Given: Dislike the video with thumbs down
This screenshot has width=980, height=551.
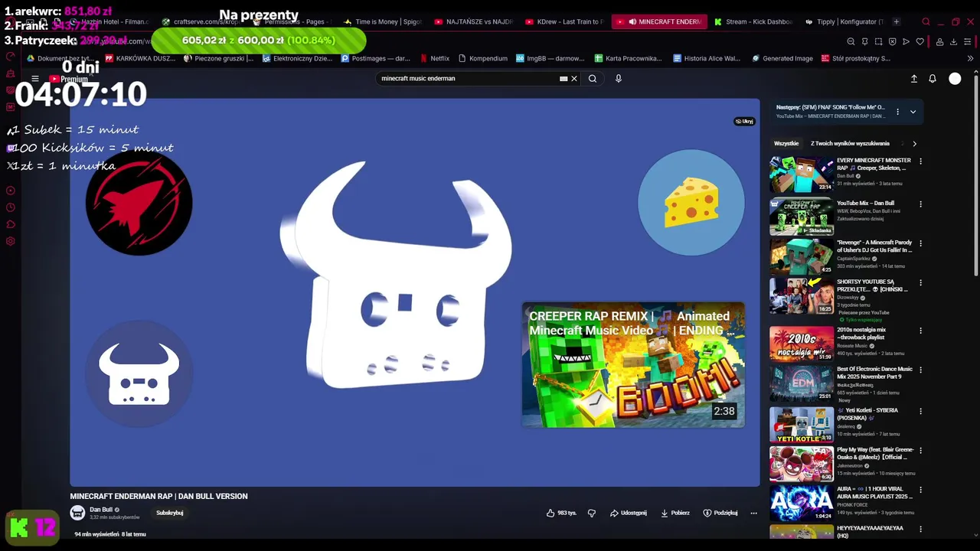Looking at the screenshot, I should pyautogui.click(x=592, y=513).
